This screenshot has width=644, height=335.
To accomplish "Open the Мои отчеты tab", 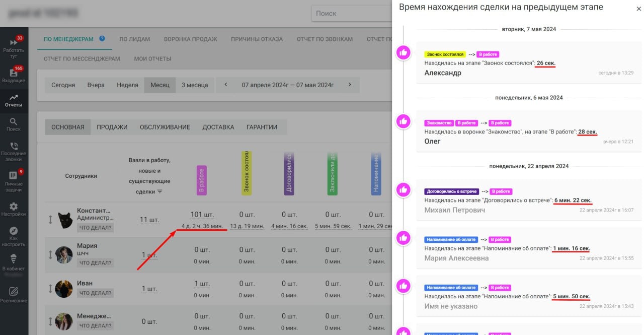I will tap(152, 58).
